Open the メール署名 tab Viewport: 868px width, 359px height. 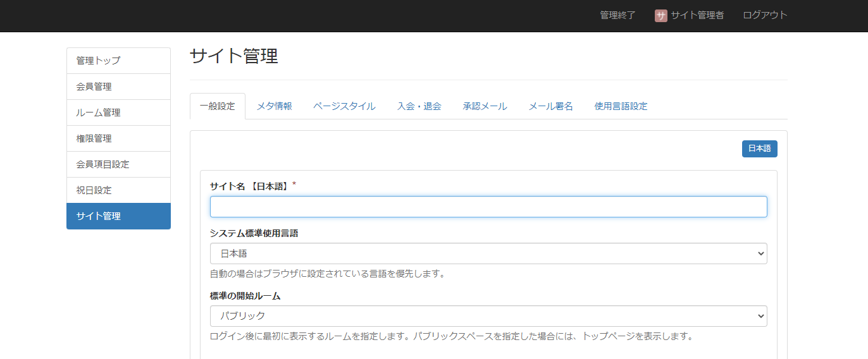click(550, 106)
